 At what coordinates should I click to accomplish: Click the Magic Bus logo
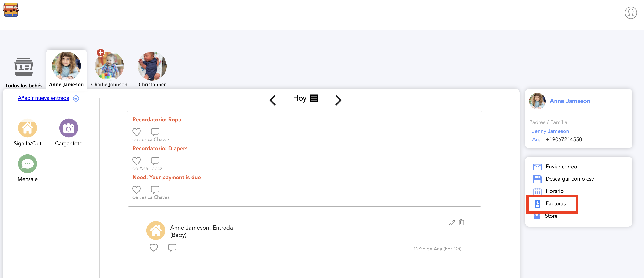point(11,10)
